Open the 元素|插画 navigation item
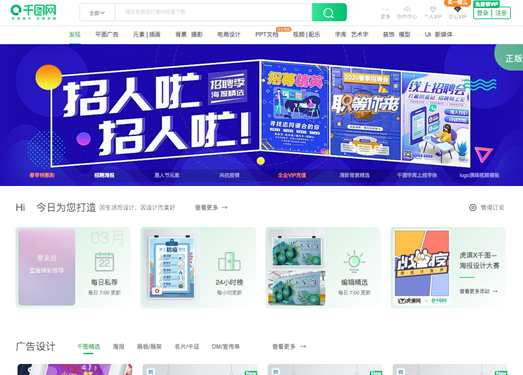This screenshot has height=375, width=523. [147, 34]
